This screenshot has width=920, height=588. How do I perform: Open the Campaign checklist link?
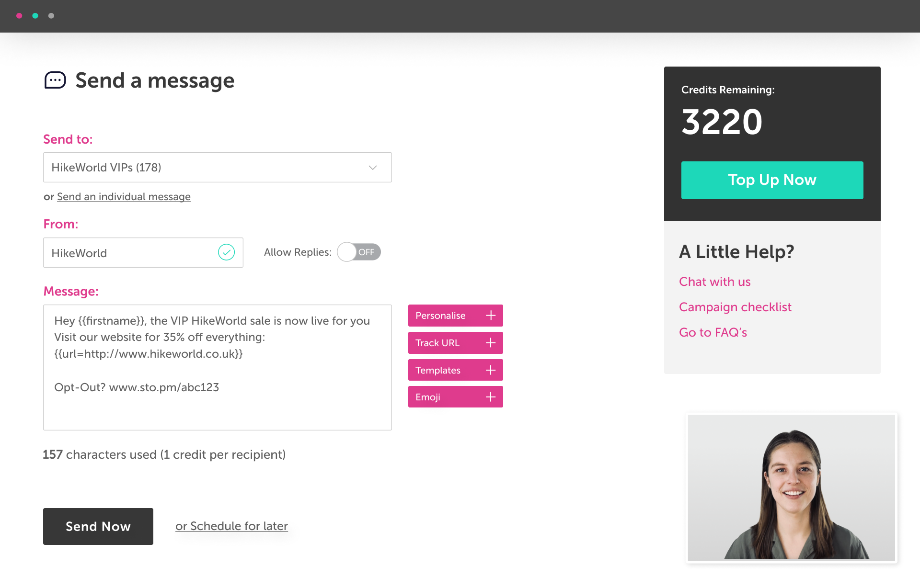point(735,307)
